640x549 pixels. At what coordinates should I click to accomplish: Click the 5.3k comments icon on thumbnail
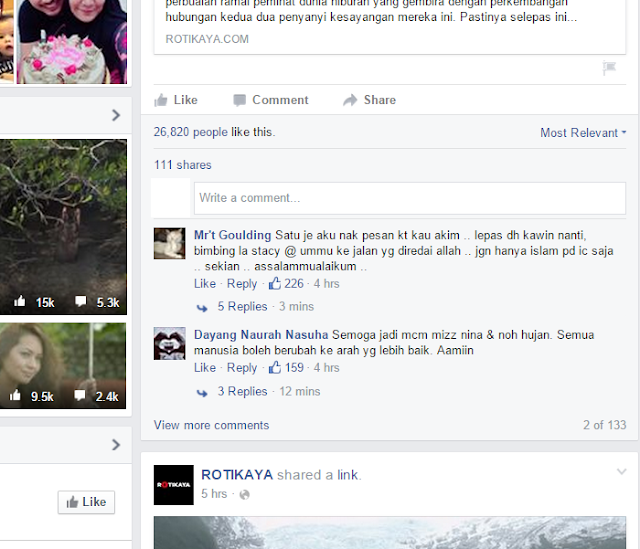(x=81, y=301)
